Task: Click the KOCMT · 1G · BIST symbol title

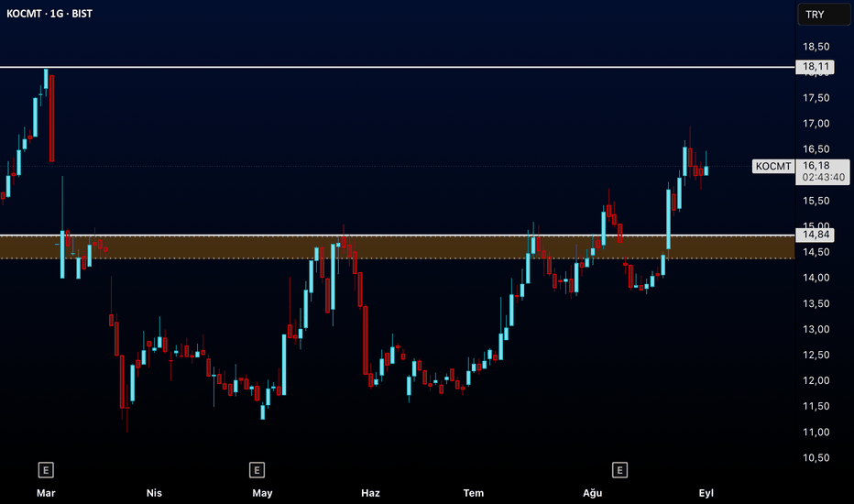Action: point(49,14)
